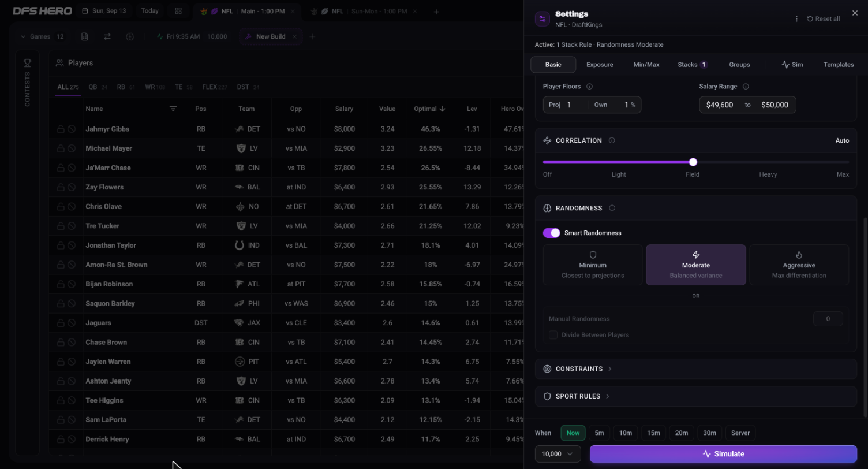The image size is (868, 469).
Task: Select the Moderate randomness option
Action: click(x=696, y=265)
